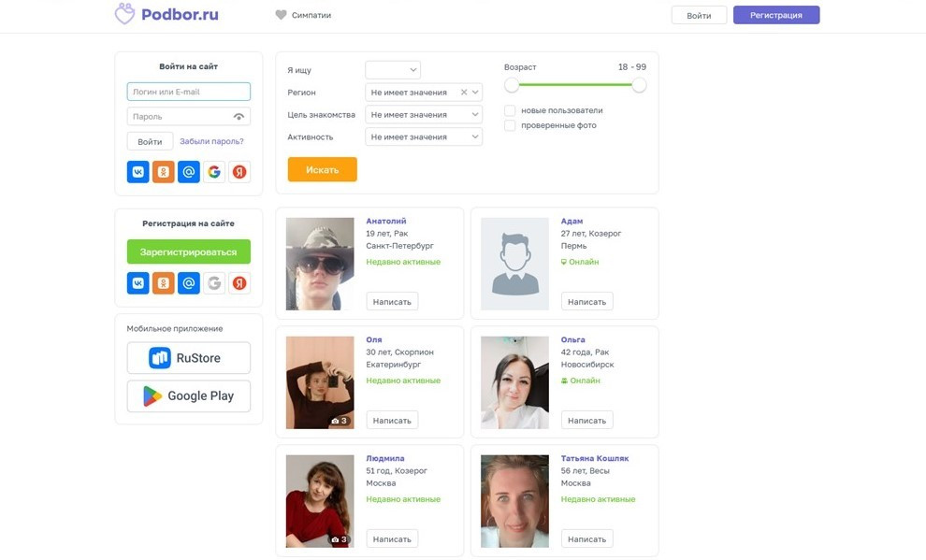Click the gray heart icon beside Симпатии
Screen dimensions: 926x560
(282, 15)
